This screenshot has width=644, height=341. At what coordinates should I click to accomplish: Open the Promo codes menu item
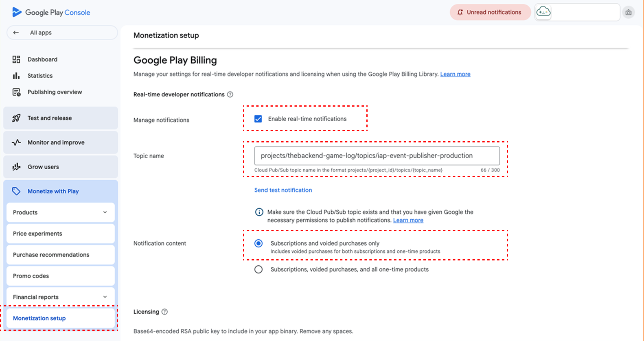31,276
